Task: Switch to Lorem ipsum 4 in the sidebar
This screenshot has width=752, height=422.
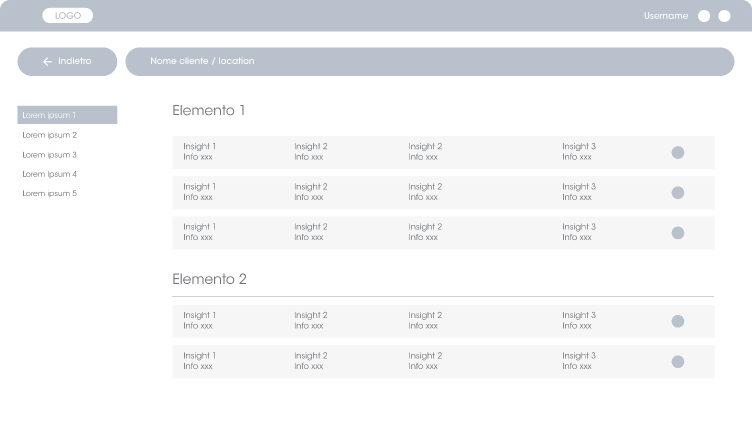Action: (50, 174)
